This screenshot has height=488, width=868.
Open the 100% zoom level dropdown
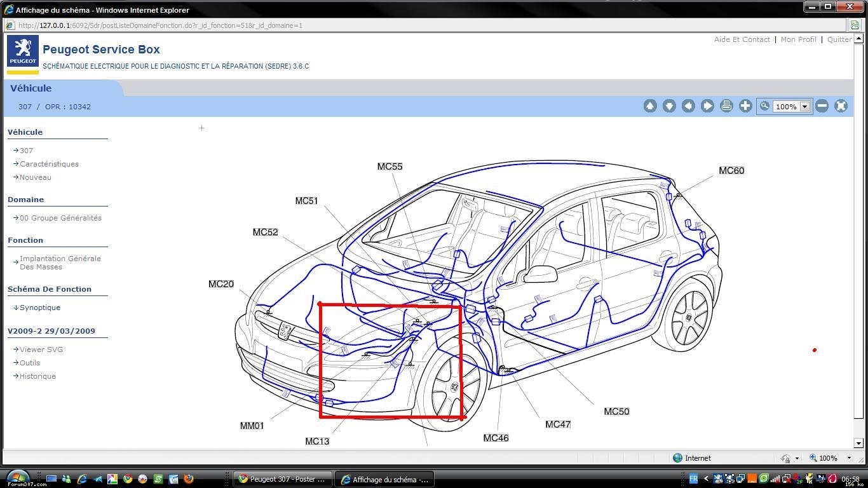[804, 107]
